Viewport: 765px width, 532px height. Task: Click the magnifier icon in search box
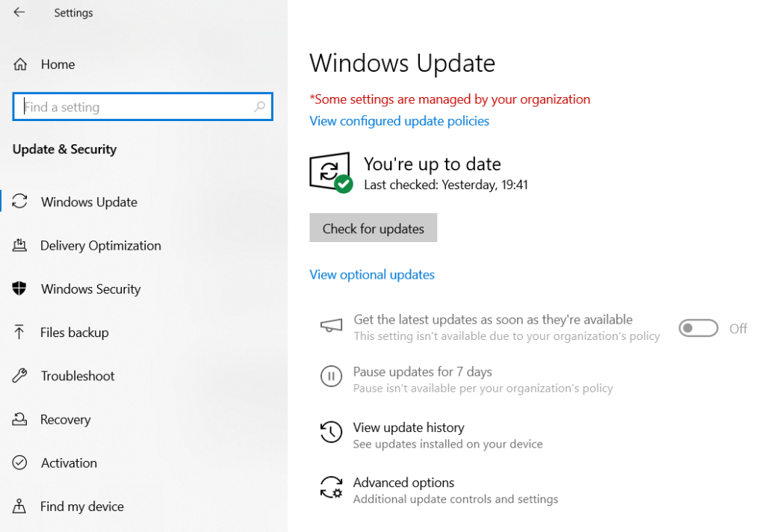point(259,106)
